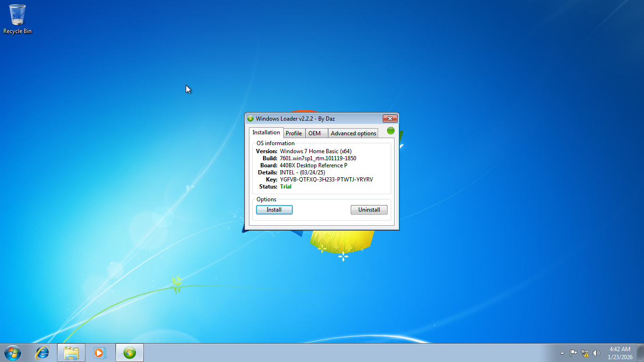The image size is (644, 362).
Task: Open the Windows Start menu orb
Action: (12, 353)
